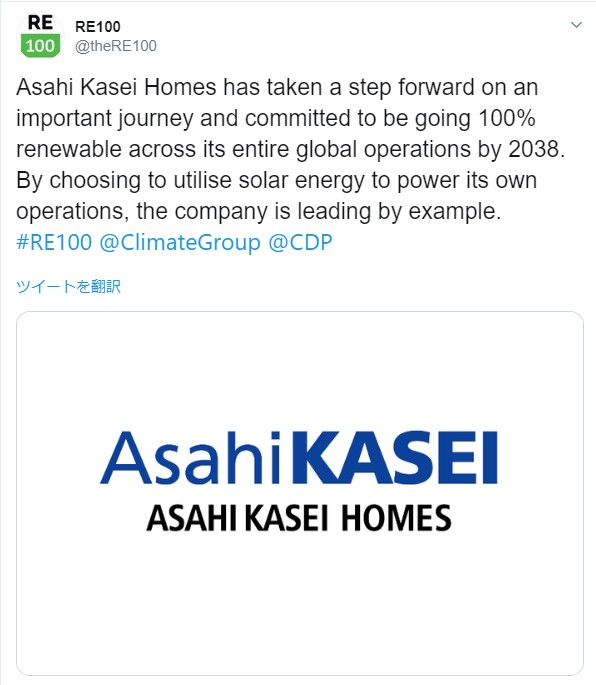The height and width of the screenshot is (685, 596).
Task: Click the sentence about utilising solar energy
Action: 277,180
